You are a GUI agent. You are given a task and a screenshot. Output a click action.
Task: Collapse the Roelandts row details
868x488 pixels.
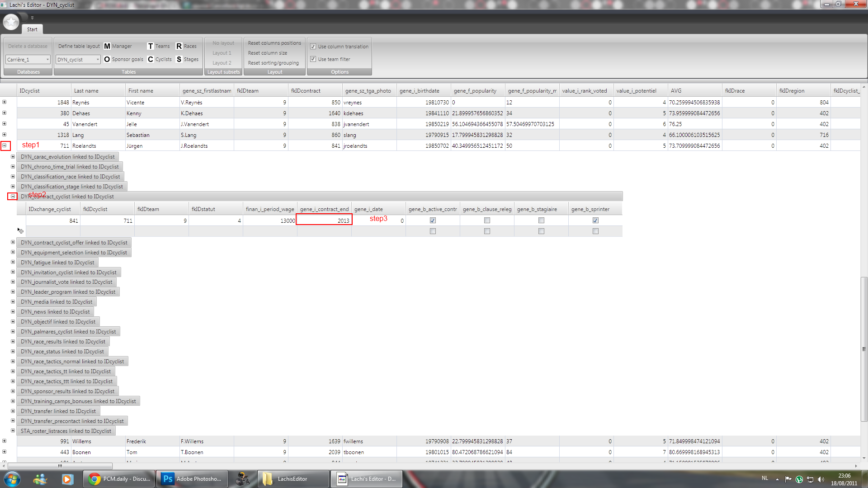click(5, 145)
